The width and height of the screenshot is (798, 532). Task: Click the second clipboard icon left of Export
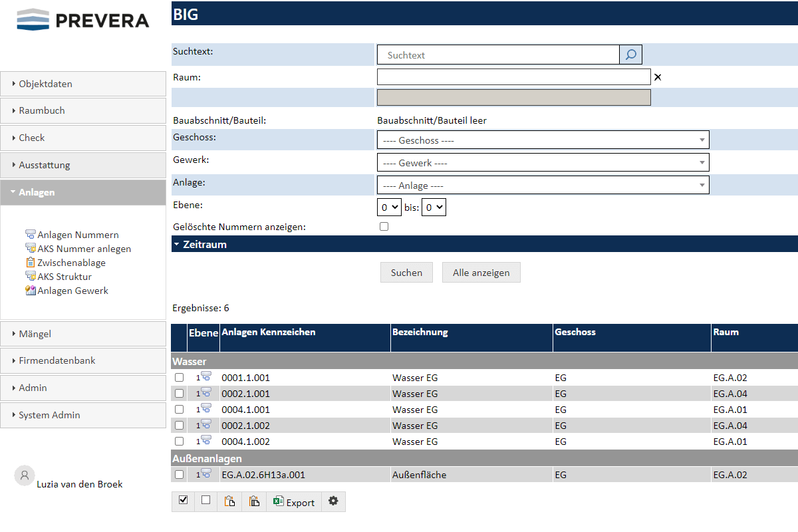[x=254, y=501]
